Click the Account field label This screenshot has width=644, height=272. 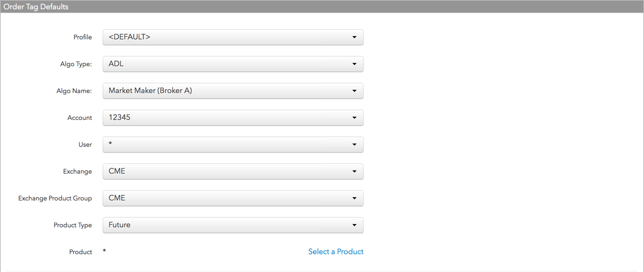pos(79,118)
